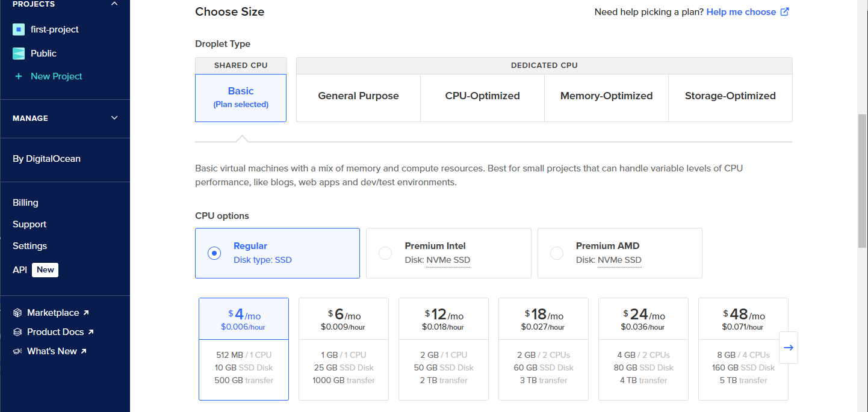Open the Billing page

point(25,203)
